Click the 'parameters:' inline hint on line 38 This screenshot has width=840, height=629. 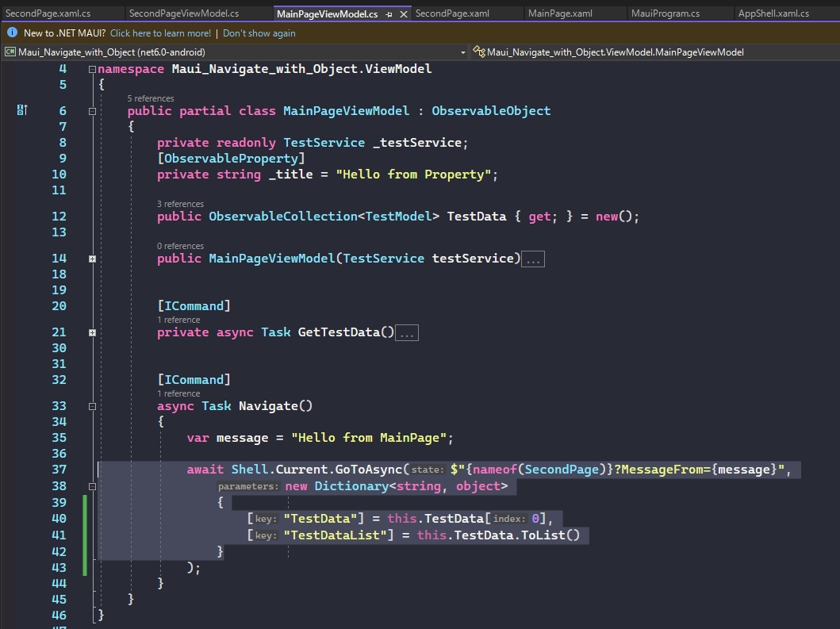(248, 486)
